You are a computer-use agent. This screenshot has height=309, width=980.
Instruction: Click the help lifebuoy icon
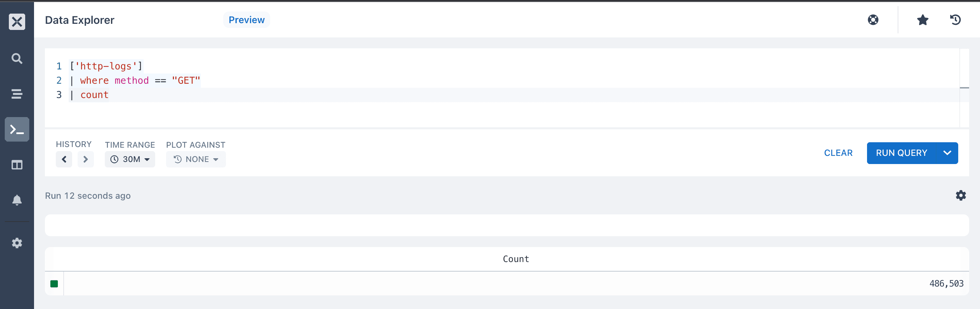click(x=873, y=20)
